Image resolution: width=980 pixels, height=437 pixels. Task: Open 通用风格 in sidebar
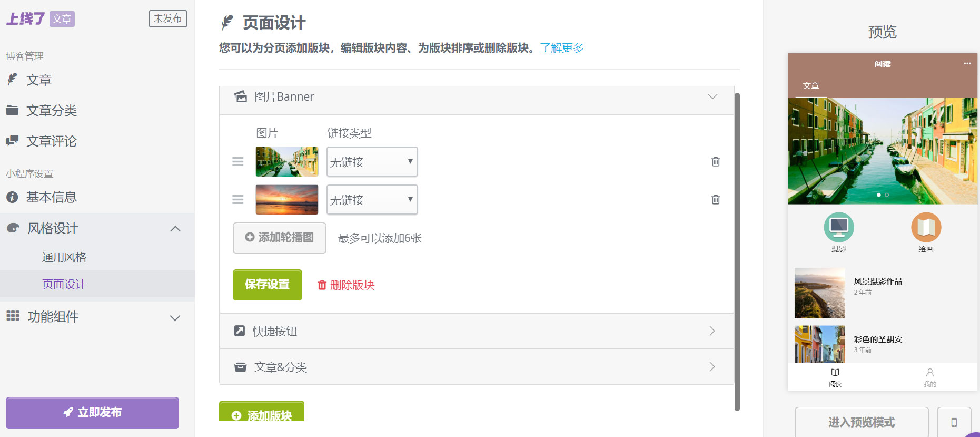pos(64,257)
